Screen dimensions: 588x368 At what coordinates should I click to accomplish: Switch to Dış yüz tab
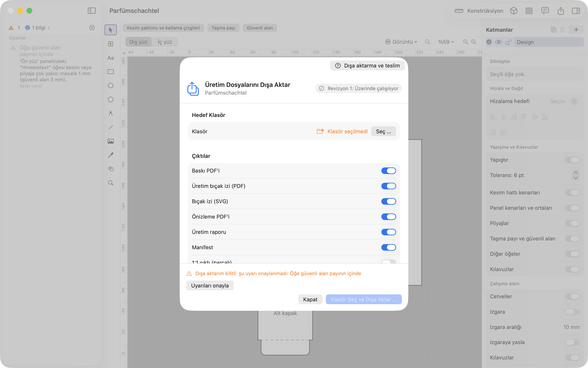tap(138, 42)
